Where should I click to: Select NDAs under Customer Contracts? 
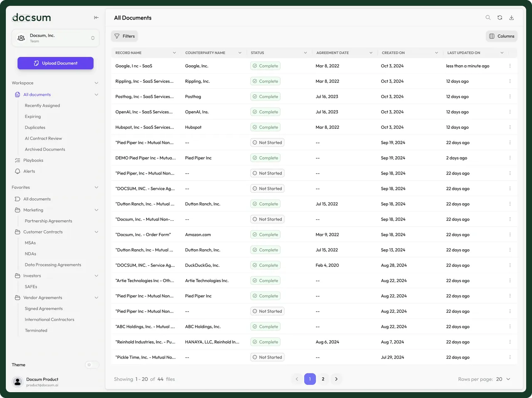(30, 254)
